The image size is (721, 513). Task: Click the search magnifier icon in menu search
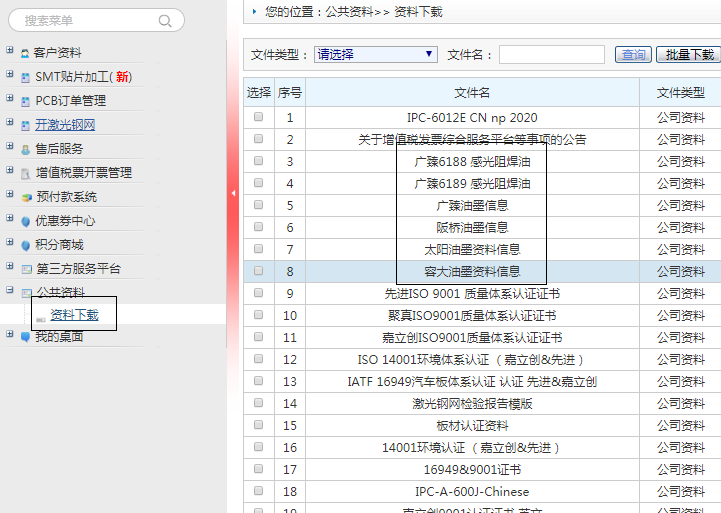(165, 20)
